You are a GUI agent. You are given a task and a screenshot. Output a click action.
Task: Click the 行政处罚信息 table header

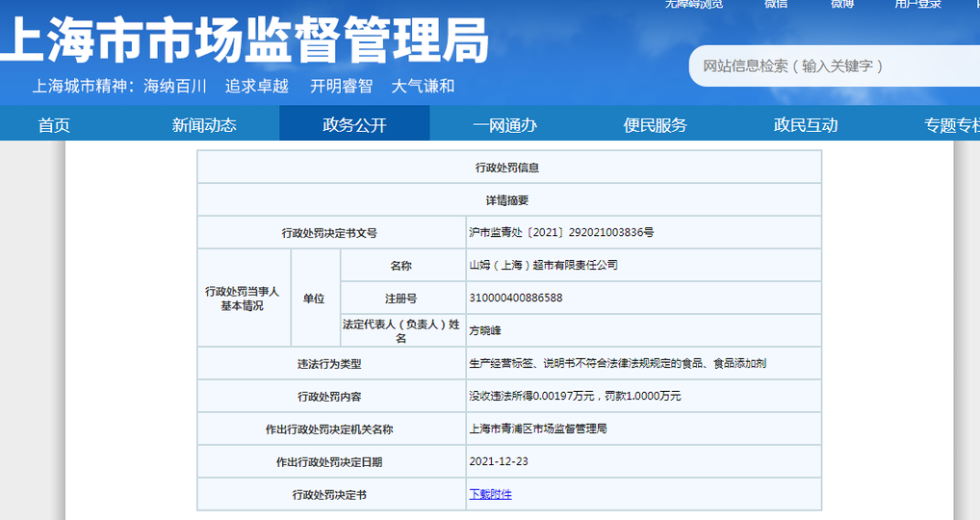(507, 168)
